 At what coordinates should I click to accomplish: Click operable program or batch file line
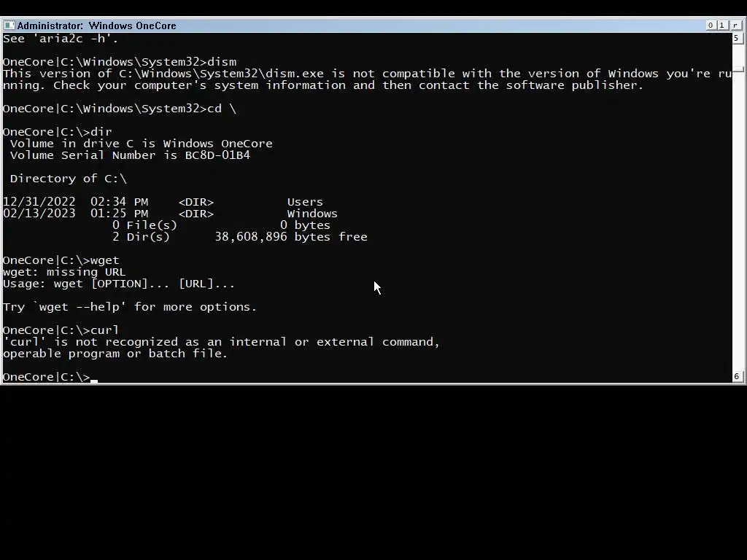(115, 354)
